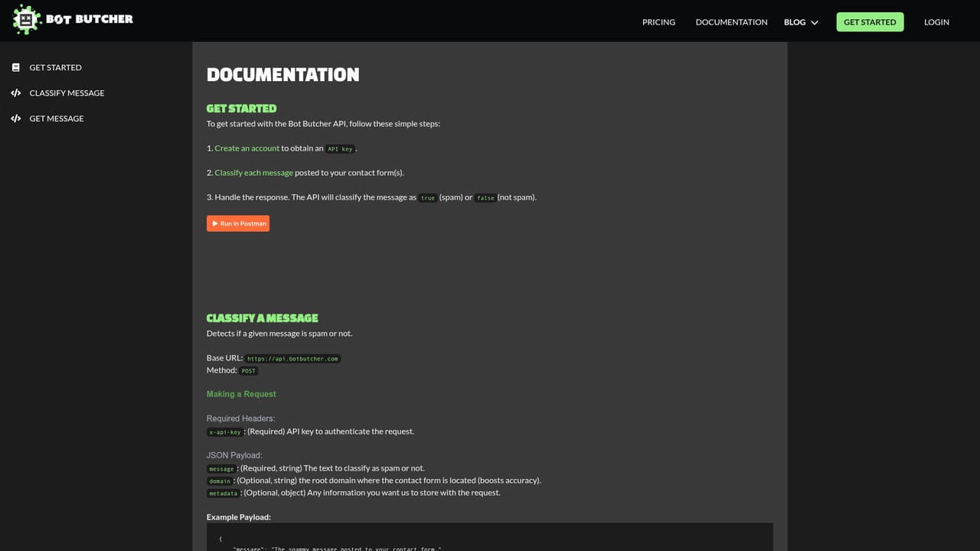Screen dimensions: 980x551
Task: Click the POST method tag
Action: click(x=249, y=370)
